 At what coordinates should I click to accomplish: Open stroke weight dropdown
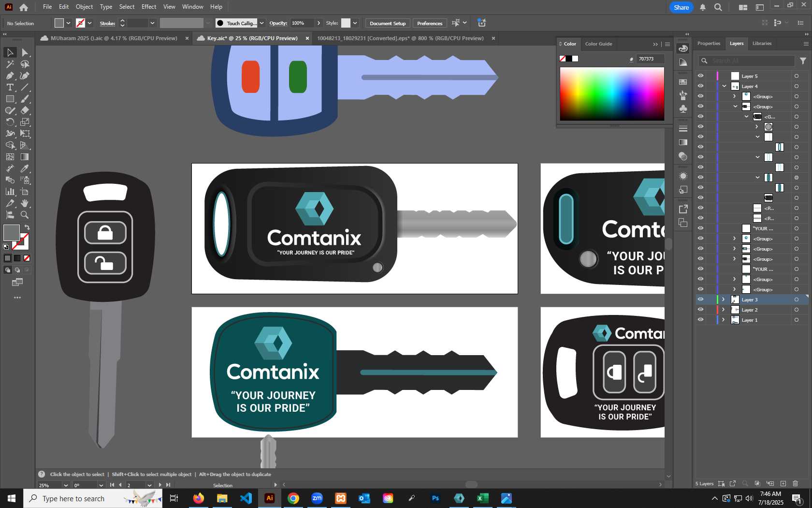[x=152, y=23]
